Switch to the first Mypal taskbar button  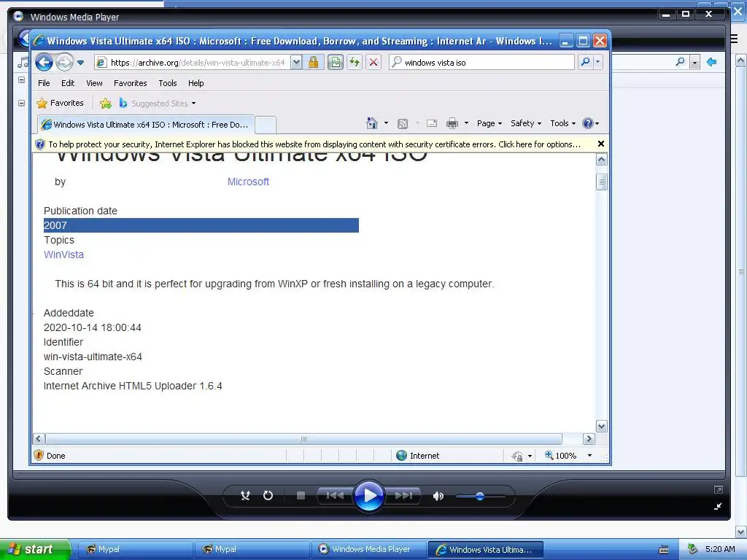(x=135, y=549)
